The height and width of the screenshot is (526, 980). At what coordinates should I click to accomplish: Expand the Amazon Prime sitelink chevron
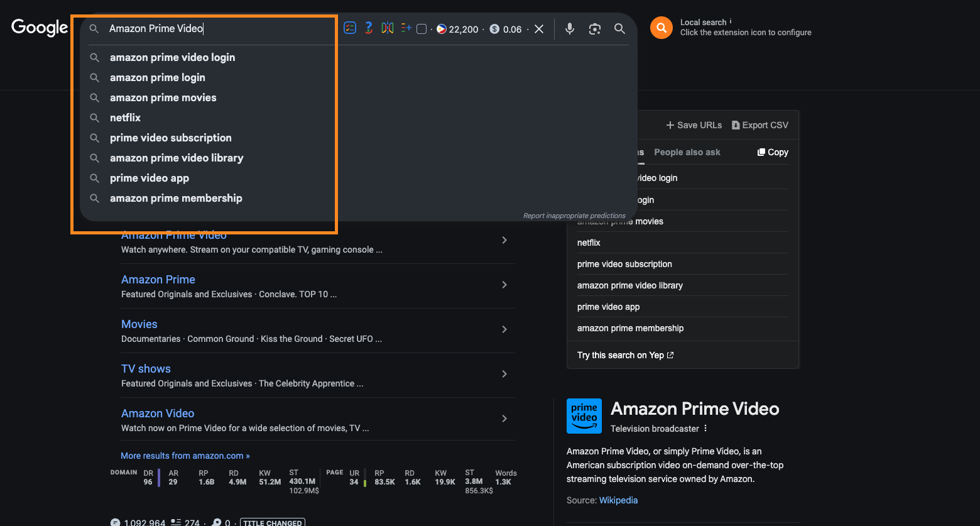(504, 285)
